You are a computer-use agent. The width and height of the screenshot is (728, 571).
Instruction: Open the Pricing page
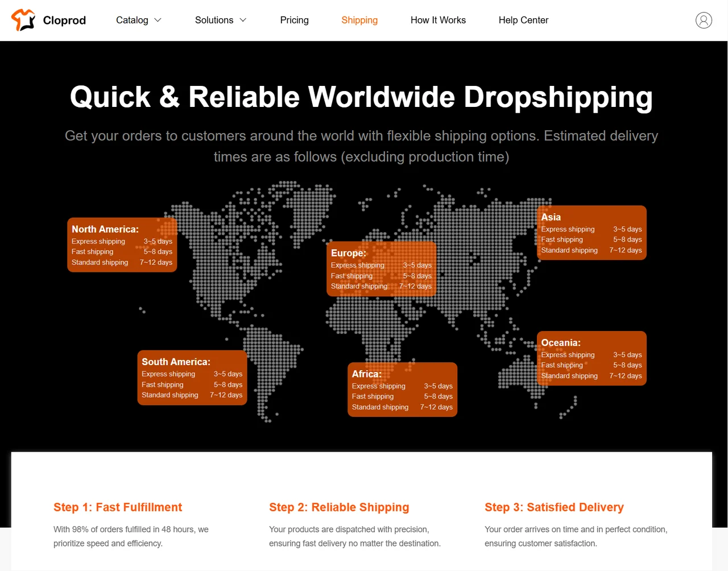click(x=294, y=20)
